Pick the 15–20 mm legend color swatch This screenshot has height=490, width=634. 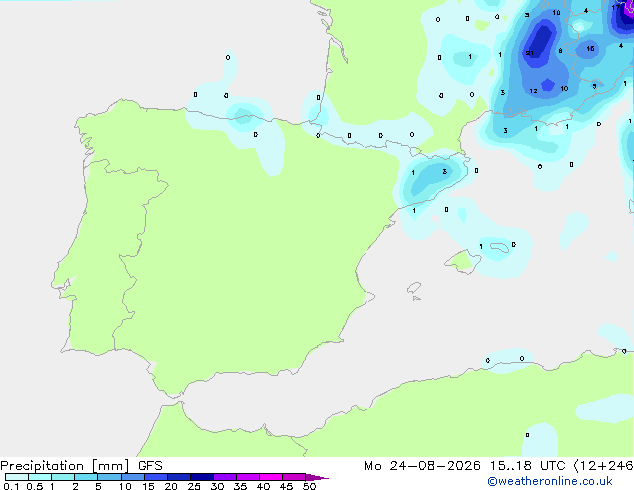156,477
